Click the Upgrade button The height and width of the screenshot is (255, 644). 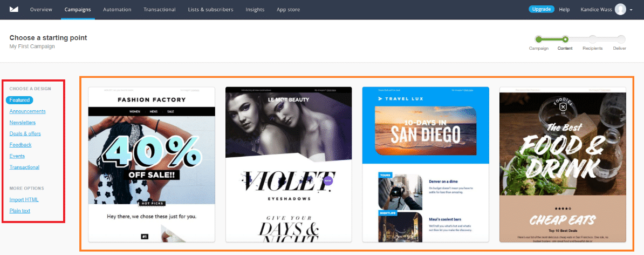542,10
